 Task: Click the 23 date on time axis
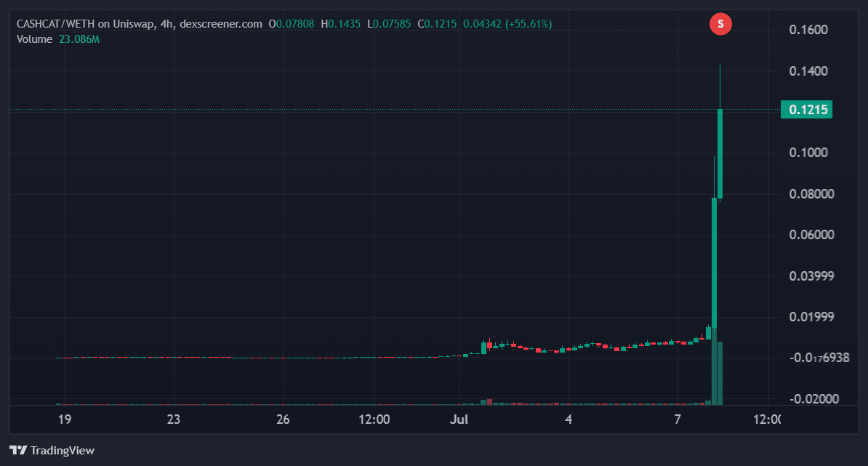(x=174, y=419)
